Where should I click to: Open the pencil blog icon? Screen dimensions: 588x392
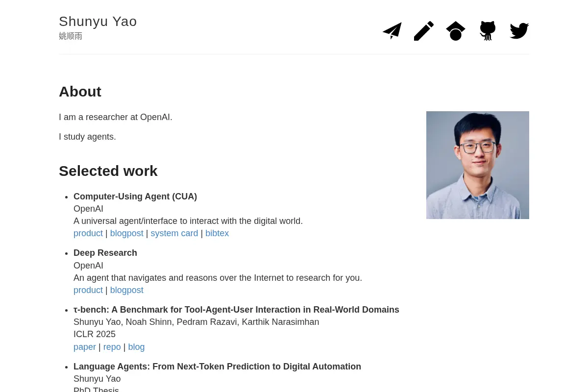click(424, 31)
